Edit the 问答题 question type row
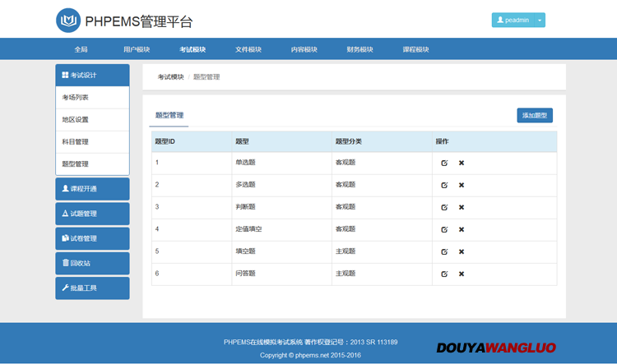The height and width of the screenshot is (364, 617). point(444,274)
